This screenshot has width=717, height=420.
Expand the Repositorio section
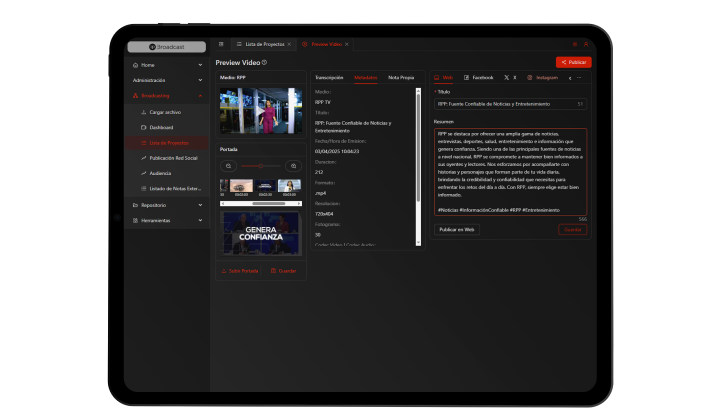(200, 205)
